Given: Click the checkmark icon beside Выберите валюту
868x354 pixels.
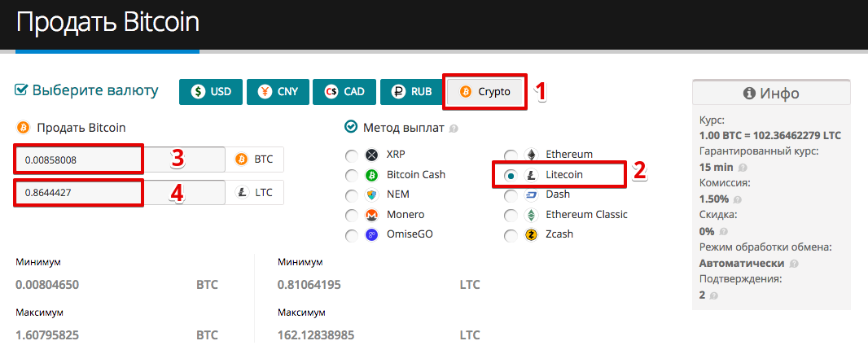Looking at the screenshot, I should [21, 90].
